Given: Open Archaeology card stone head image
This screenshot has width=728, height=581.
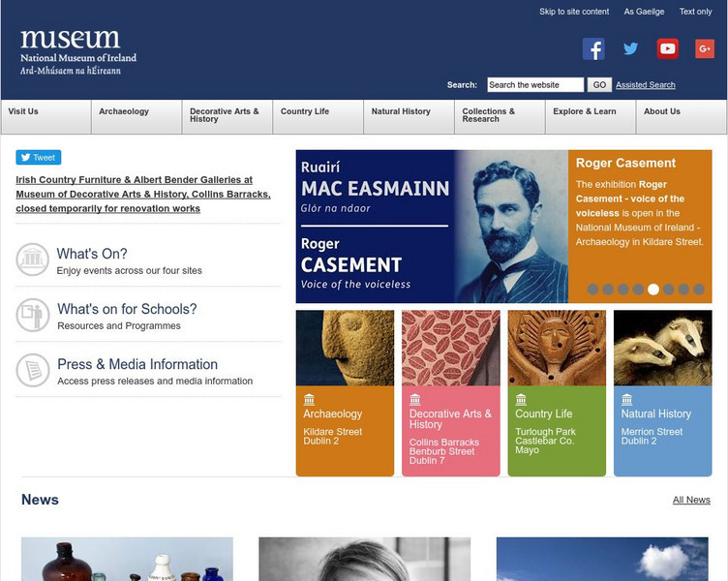Looking at the screenshot, I should [x=345, y=348].
